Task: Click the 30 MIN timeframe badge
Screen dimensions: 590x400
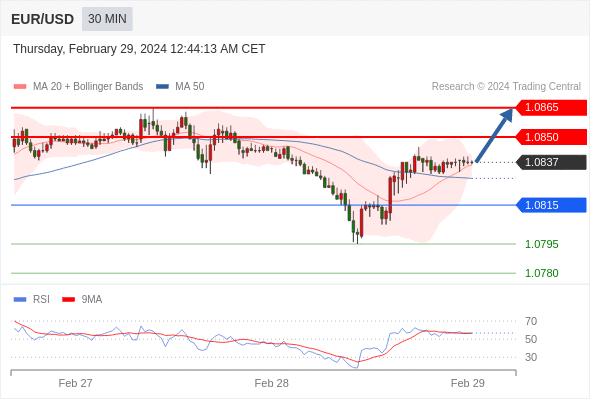Action: tap(107, 19)
